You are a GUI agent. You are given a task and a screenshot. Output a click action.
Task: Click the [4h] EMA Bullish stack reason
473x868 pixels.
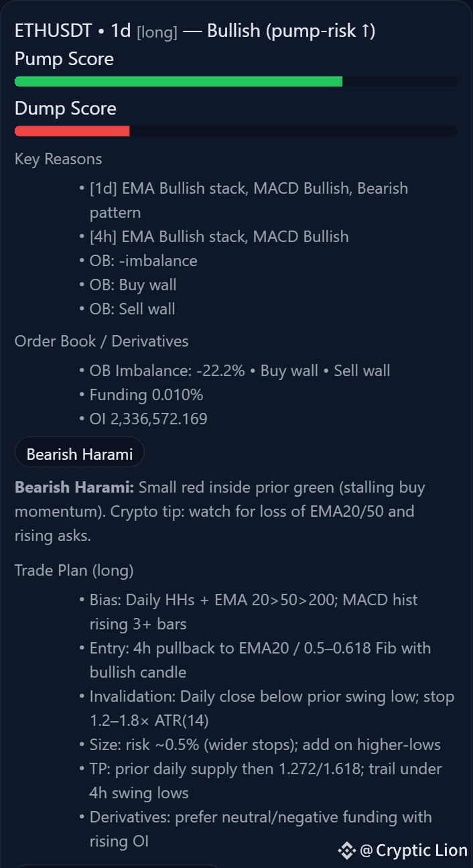218,237
